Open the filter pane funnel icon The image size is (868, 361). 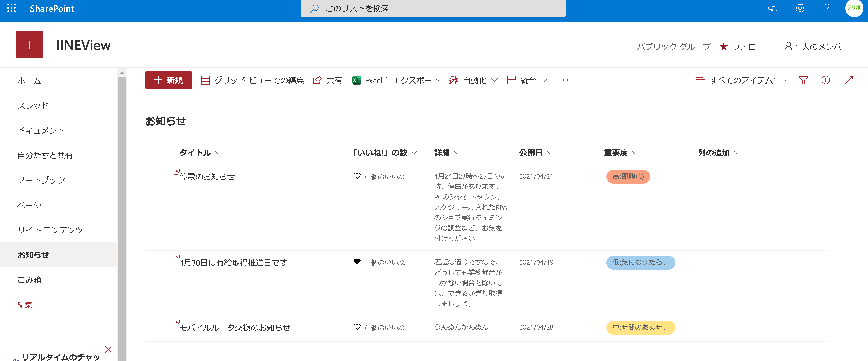(x=803, y=80)
